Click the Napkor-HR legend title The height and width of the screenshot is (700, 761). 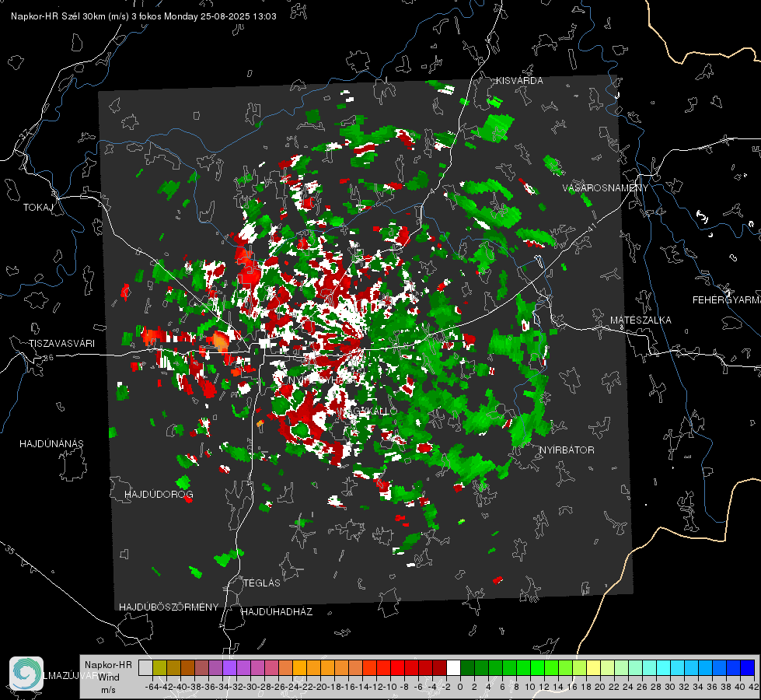108,665
